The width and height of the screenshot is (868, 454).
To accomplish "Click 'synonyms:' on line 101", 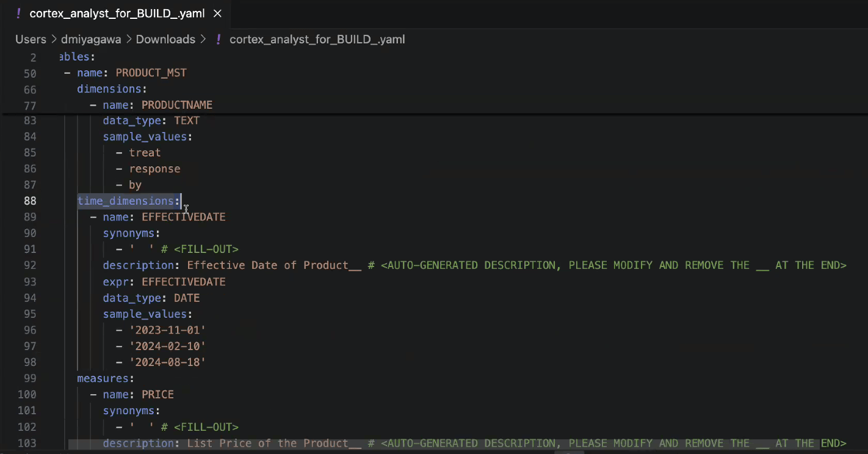I will (x=131, y=411).
